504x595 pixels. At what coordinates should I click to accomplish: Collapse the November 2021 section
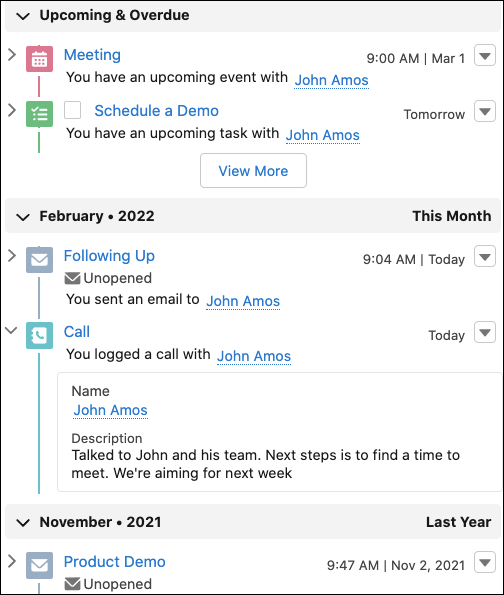click(x=23, y=523)
